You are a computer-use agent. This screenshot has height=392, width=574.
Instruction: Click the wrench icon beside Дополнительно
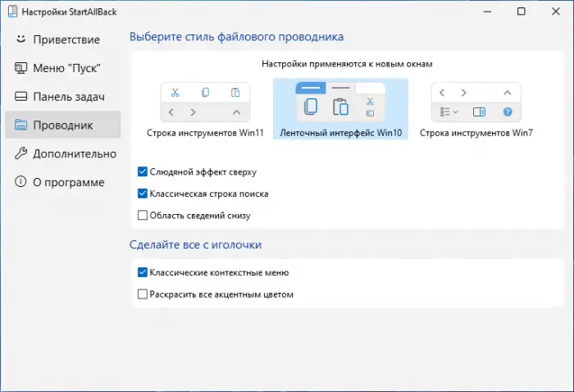pyautogui.click(x=20, y=153)
